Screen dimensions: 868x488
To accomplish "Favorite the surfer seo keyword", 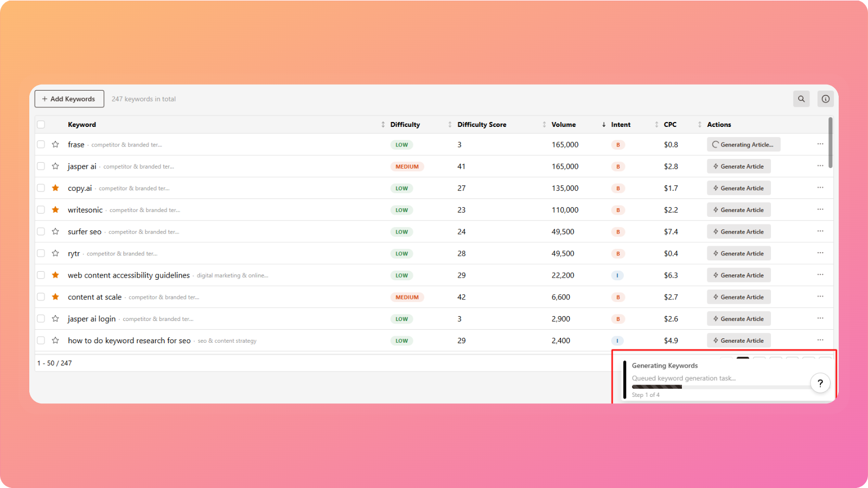I will click(55, 232).
